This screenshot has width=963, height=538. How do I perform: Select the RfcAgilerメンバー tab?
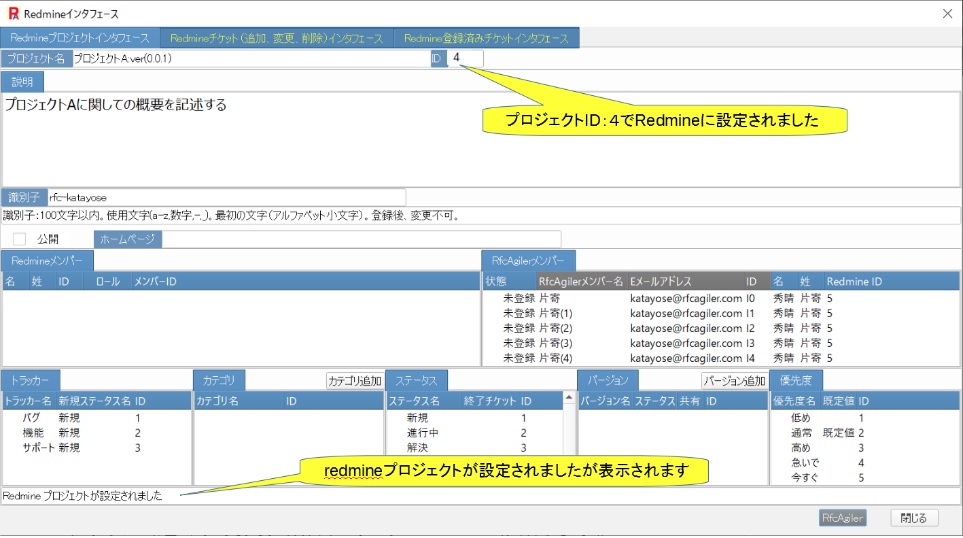(x=528, y=260)
